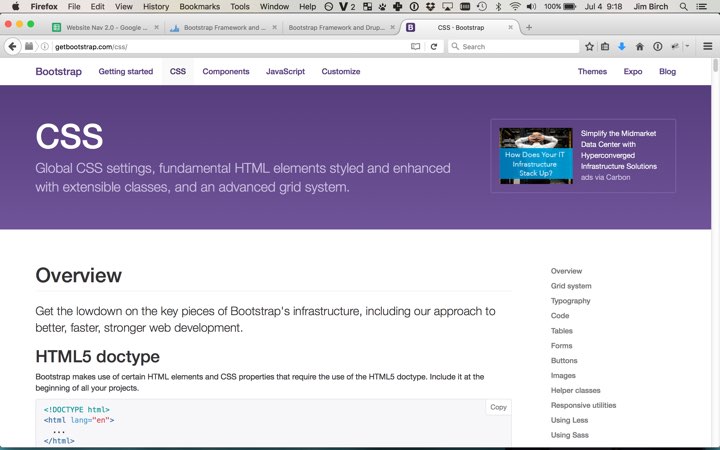Image resolution: width=720 pixels, height=450 pixels.
Task: Click the paw icon in menu bar
Action: 382,6
